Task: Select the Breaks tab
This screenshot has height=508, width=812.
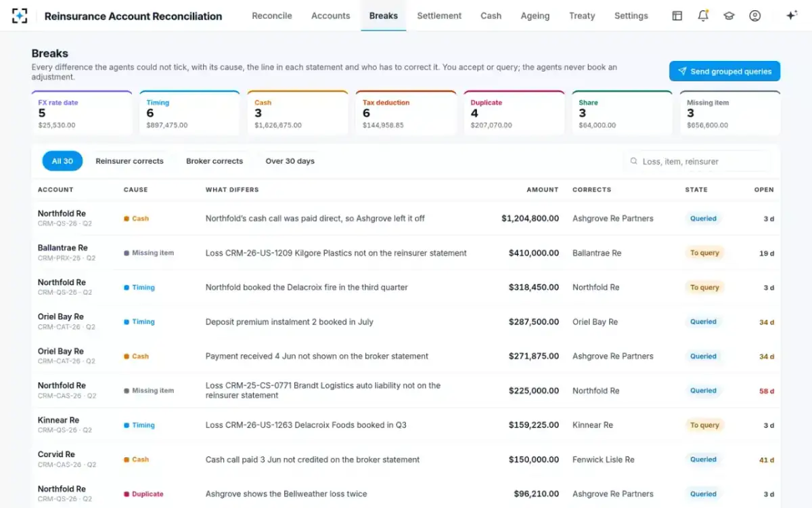Action: click(x=384, y=16)
